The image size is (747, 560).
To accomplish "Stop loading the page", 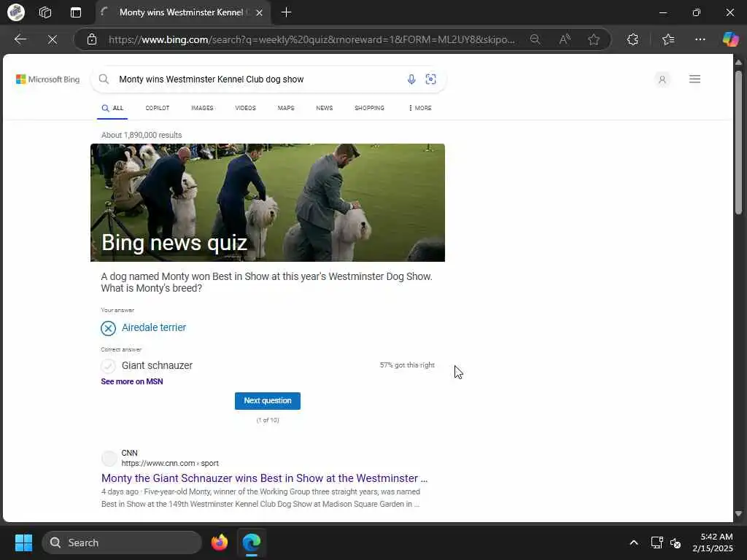I will pos(53,39).
